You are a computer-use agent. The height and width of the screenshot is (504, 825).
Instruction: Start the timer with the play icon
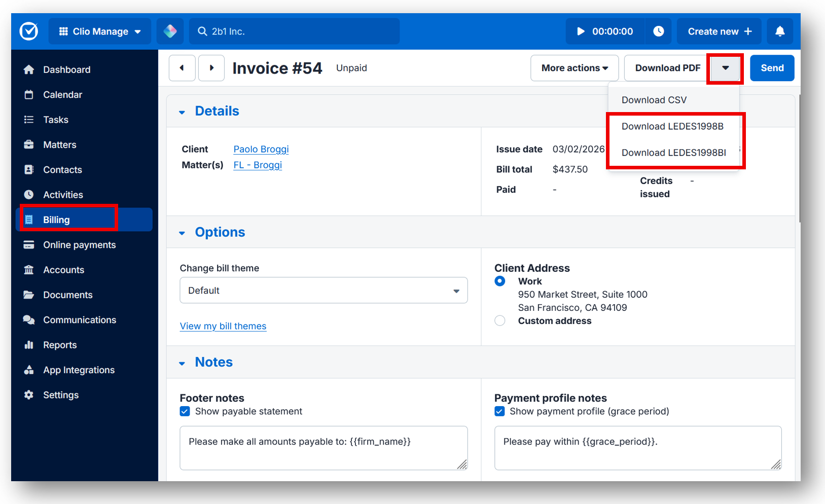pyautogui.click(x=581, y=31)
